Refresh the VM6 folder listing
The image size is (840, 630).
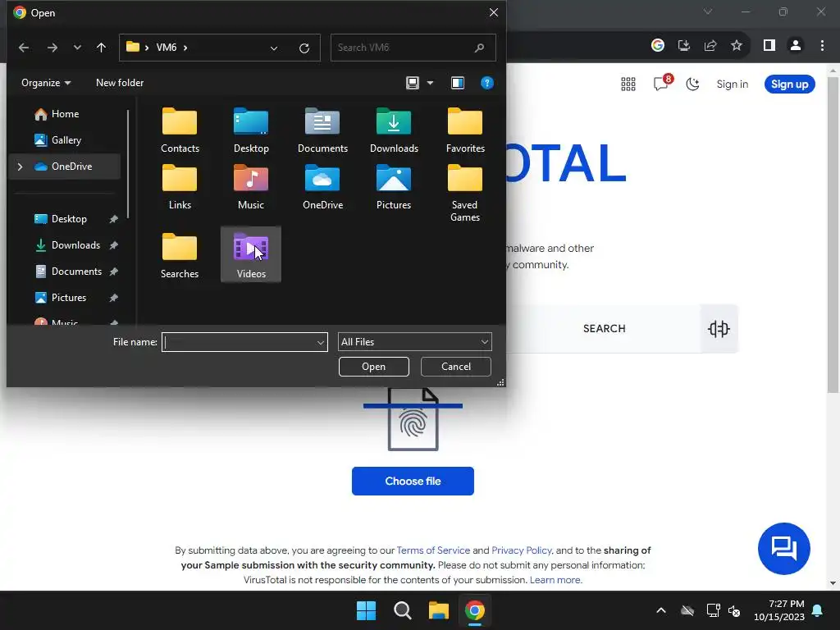coord(304,48)
